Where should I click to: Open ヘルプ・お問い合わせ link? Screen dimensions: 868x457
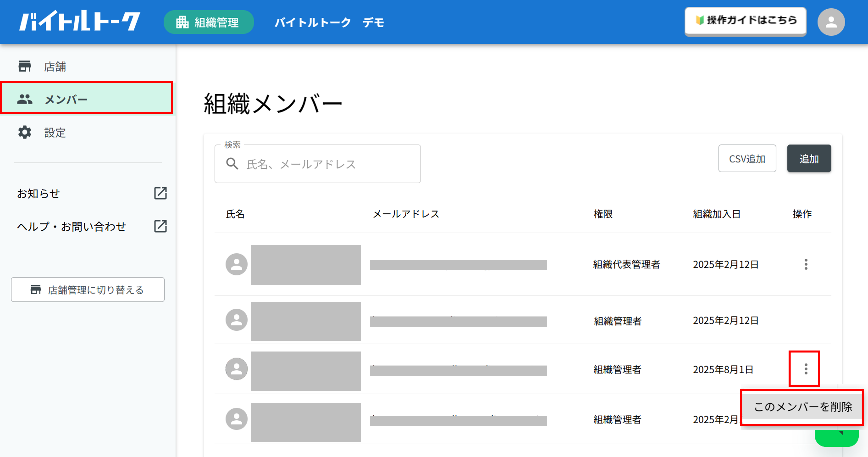pyautogui.click(x=71, y=226)
